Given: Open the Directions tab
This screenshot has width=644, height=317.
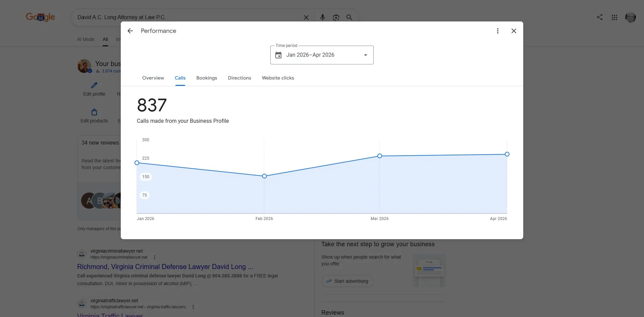Looking at the screenshot, I should [239, 78].
